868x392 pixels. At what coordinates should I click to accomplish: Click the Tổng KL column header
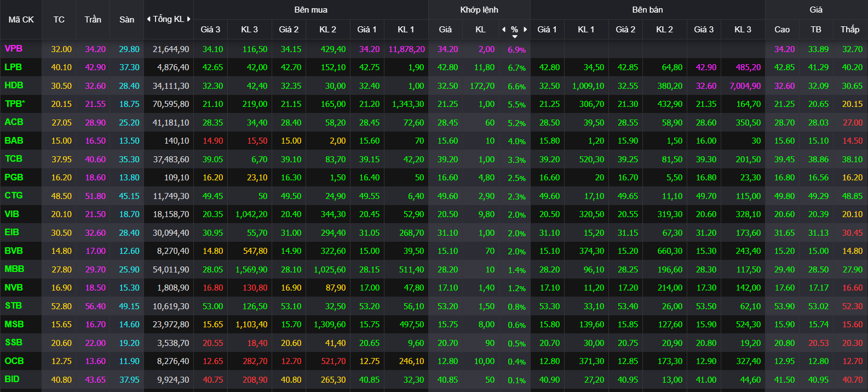pyautogui.click(x=169, y=19)
